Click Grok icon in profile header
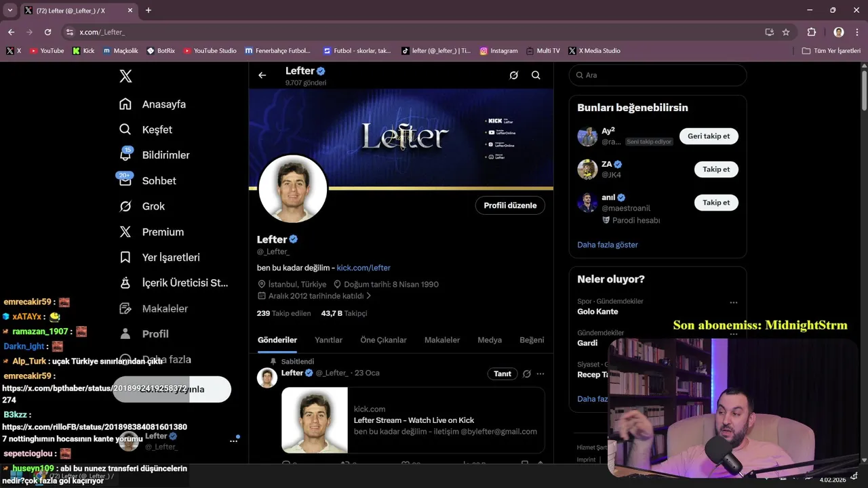The height and width of the screenshot is (488, 868). tap(514, 75)
